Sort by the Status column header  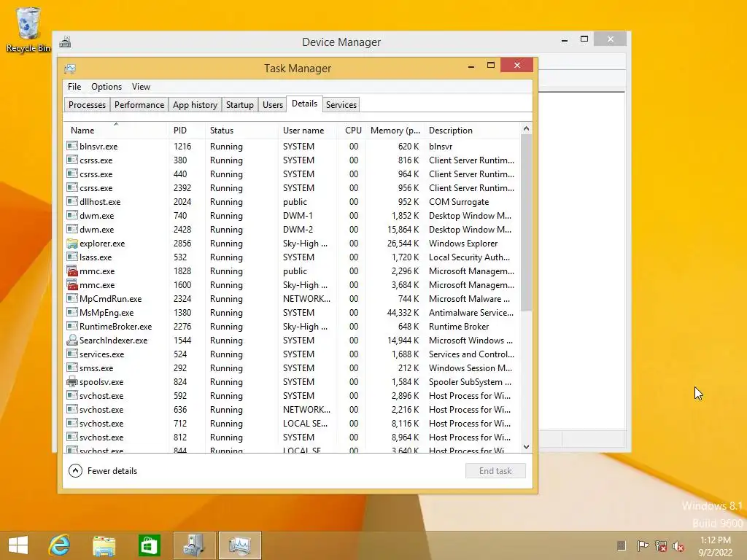coord(241,131)
